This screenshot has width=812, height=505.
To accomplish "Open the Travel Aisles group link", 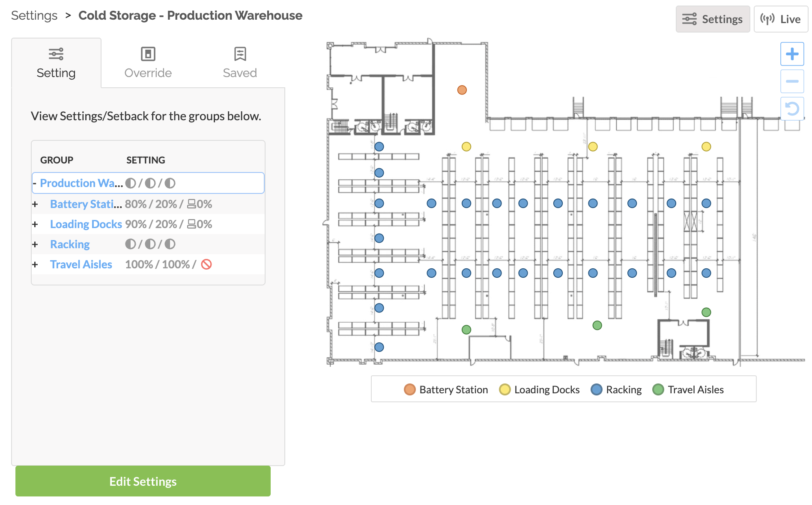I will pos(81,264).
